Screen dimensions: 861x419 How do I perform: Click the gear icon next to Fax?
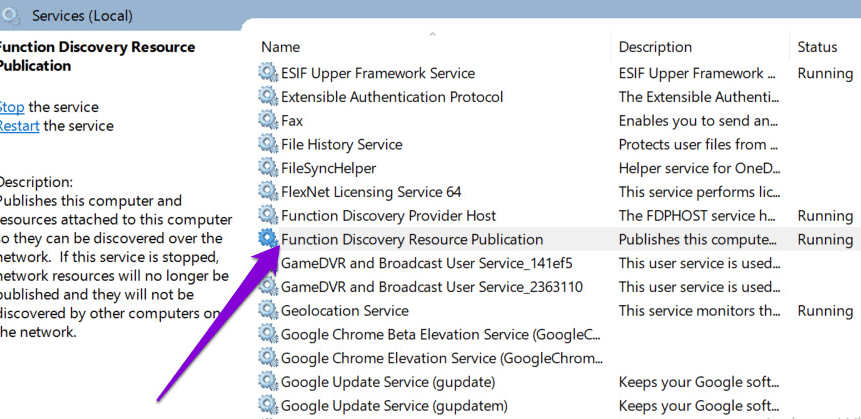pos(268,120)
